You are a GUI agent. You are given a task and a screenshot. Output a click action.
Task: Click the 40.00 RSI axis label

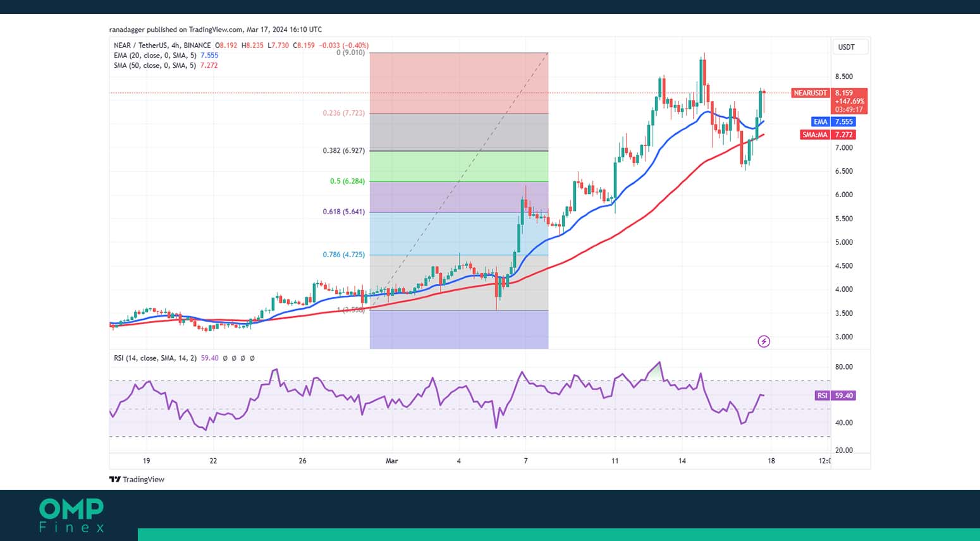(844, 422)
